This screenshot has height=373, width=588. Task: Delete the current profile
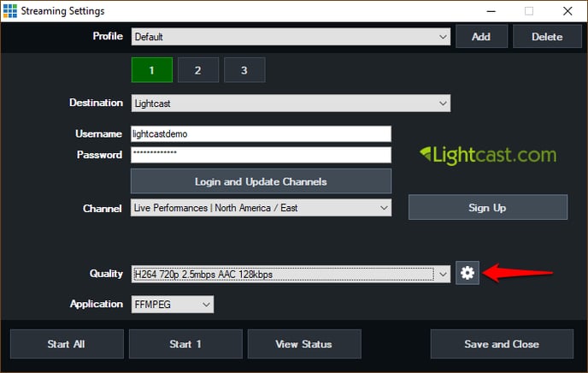(x=547, y=37)
